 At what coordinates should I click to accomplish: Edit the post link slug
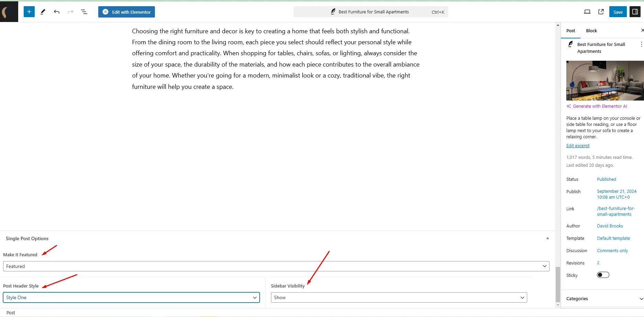coord(616,211)
